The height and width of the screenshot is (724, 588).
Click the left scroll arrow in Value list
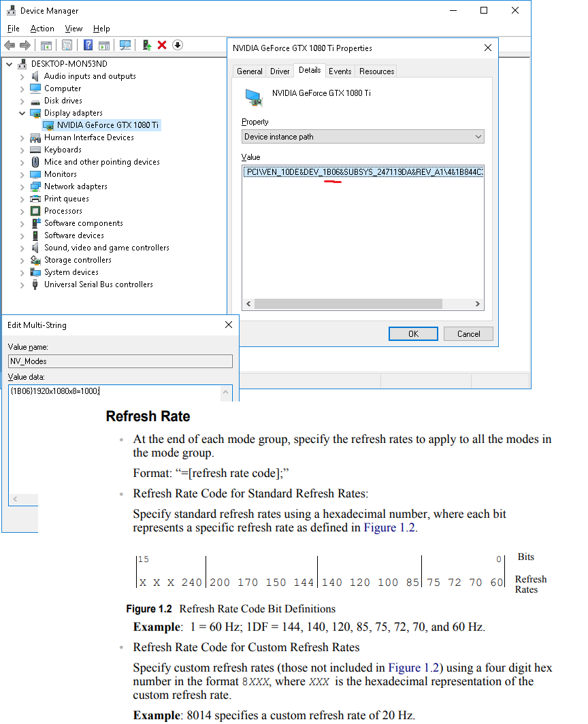248,303
